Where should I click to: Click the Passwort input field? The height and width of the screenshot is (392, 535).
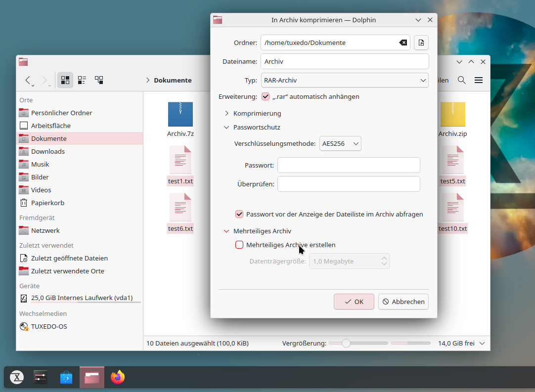click(x=349, y=165)
